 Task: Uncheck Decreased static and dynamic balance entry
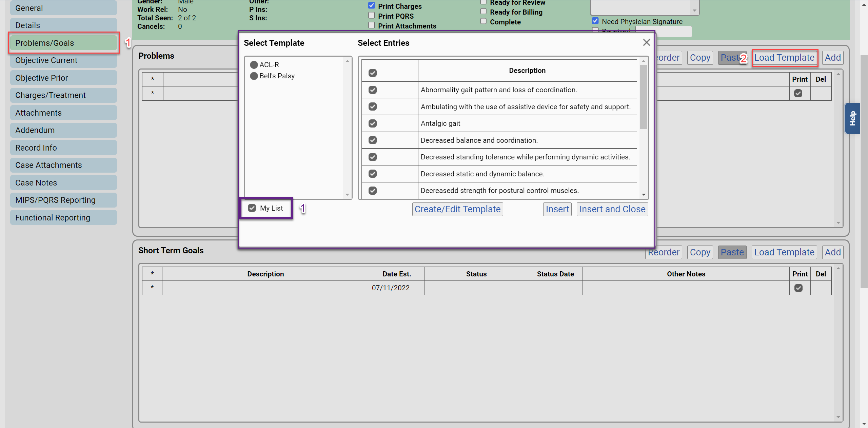pyautogui.click(x=372, y=174)
